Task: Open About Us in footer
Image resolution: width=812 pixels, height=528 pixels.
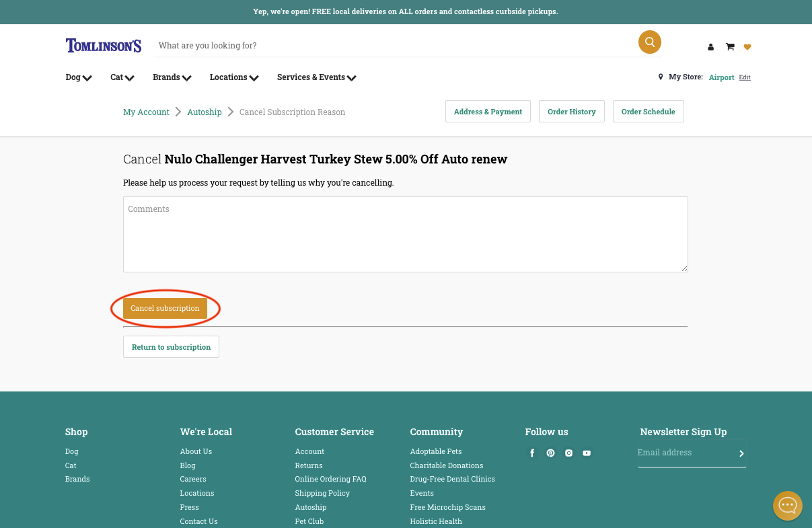Action: pos(196,451)
